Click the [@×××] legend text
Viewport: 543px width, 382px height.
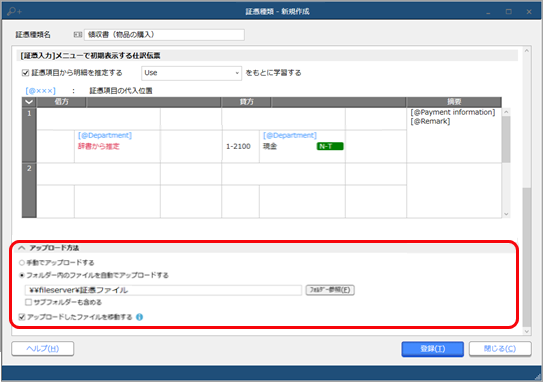point(40,91)
